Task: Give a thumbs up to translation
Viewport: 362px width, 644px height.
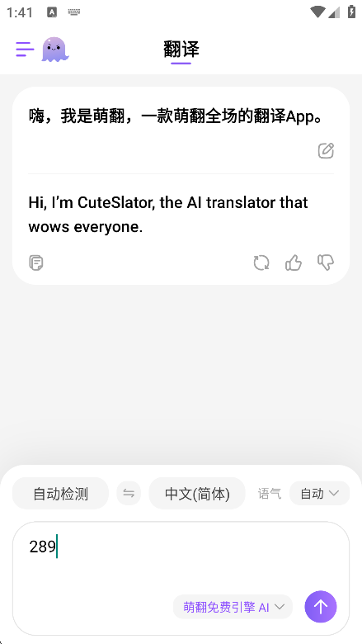Action: click(294, 263)
